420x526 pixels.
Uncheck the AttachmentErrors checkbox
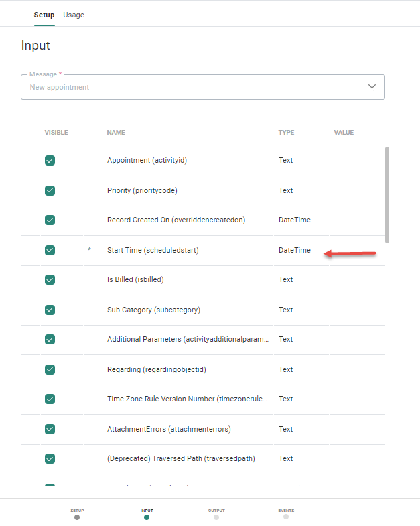click(50, 429)
